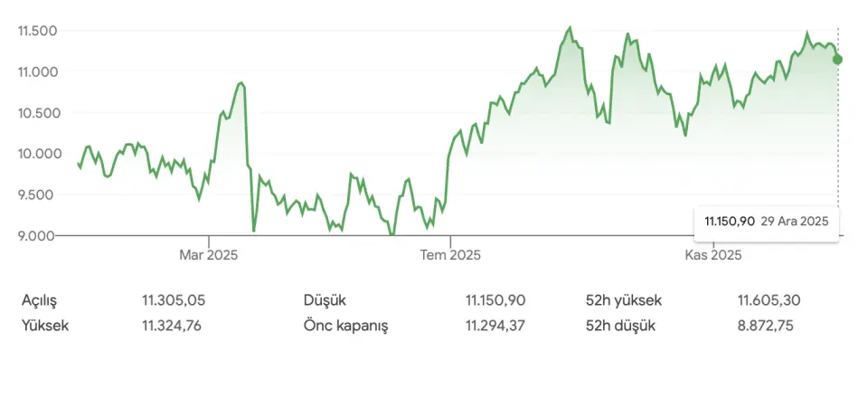This screenshot has width=868, height=418.
Task: Select the Kas 2025 axis label
Action: coord(712,256)
